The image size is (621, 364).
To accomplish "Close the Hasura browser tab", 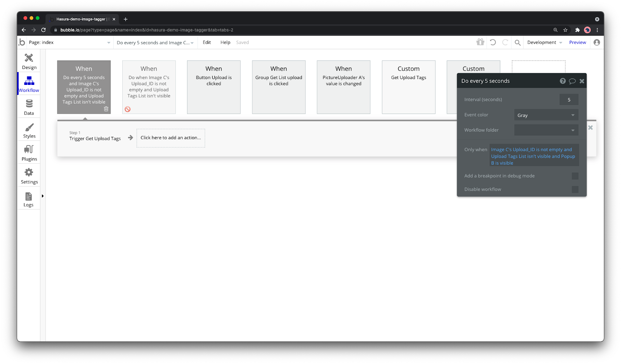I will pos(114,19).
